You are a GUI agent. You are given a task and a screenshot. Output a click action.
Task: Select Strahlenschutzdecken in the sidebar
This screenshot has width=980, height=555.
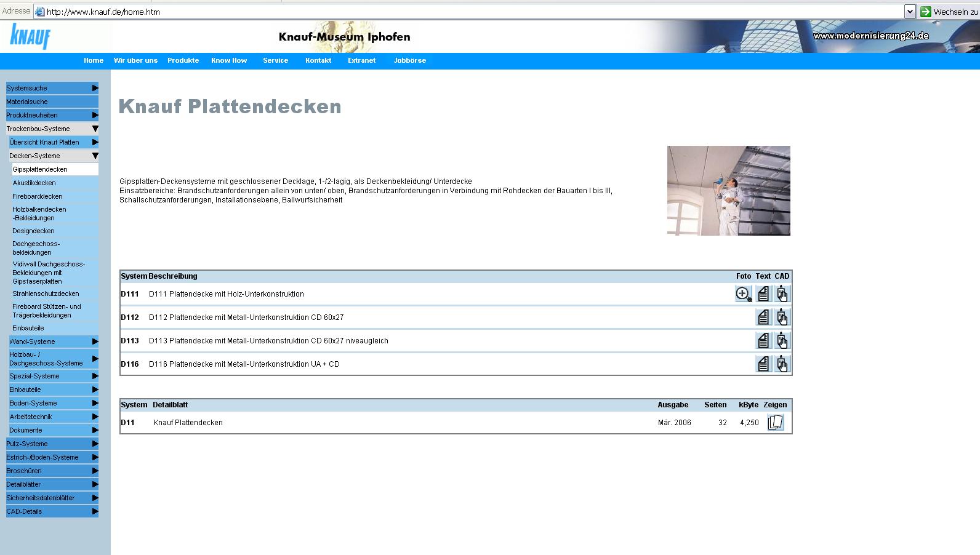[55, 293]
